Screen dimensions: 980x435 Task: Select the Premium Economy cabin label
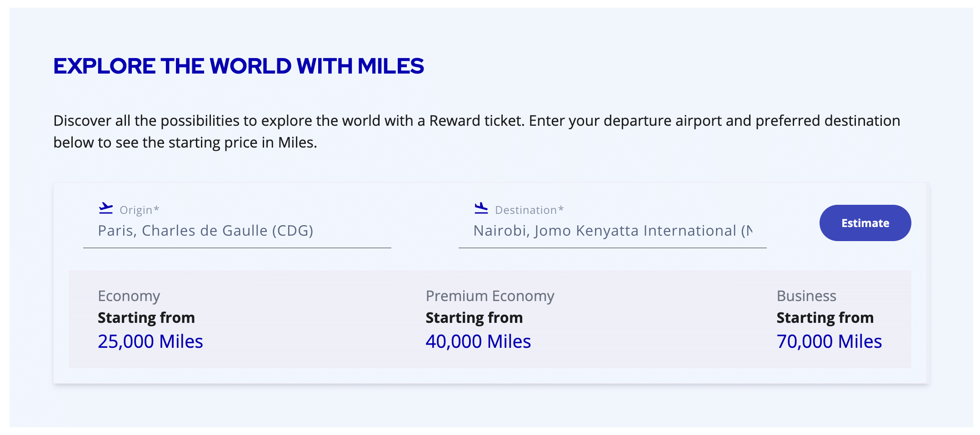tap(490, 296)
